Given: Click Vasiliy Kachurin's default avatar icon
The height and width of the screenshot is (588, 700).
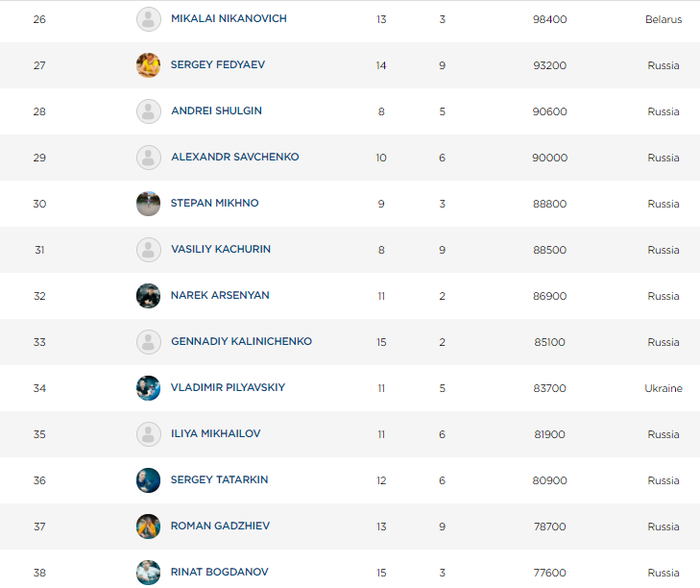Looking at the screenshot, I should click(x=148, y=249).
